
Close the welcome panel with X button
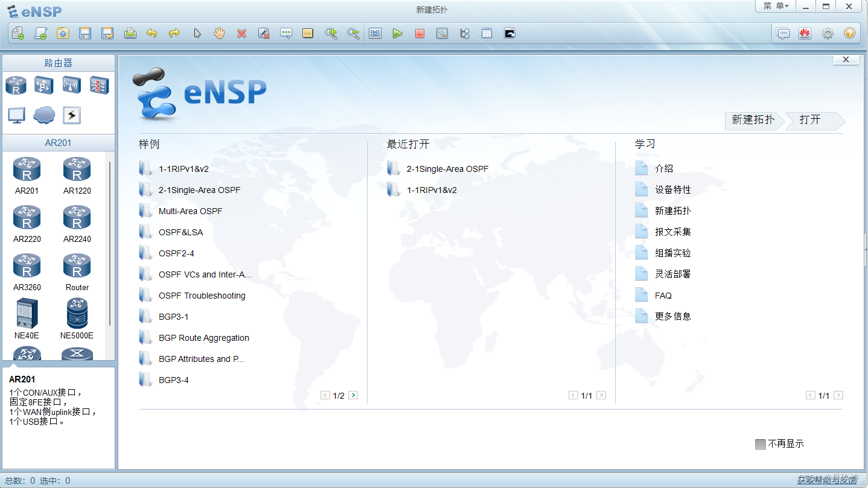846,60
